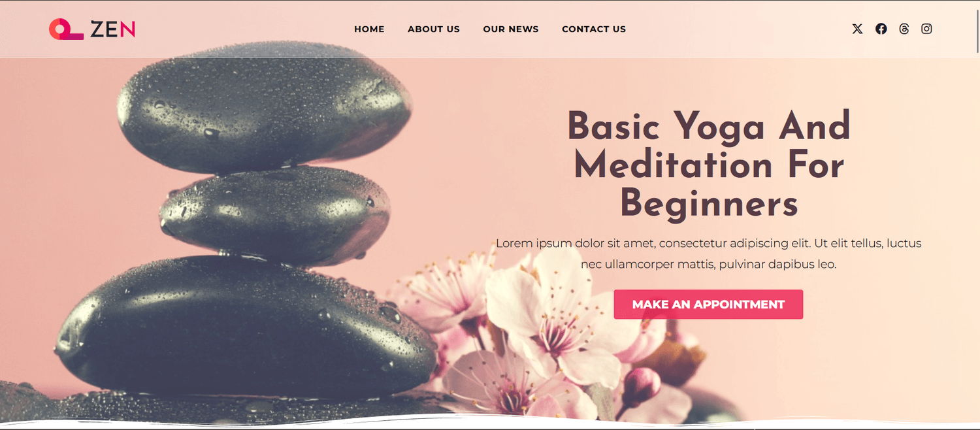Open the X (Twitter) social icon
The image size is (980, 430).
tap(857, 29)
